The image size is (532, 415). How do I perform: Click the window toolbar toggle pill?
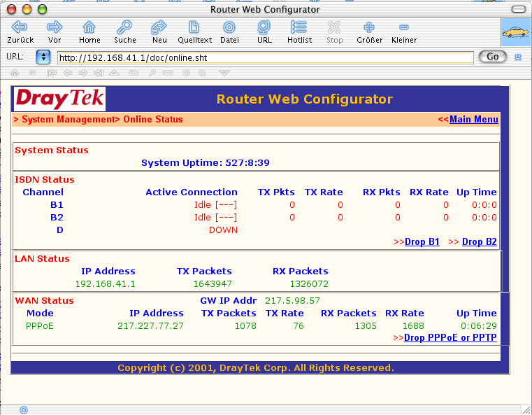(x=519, y=9)
